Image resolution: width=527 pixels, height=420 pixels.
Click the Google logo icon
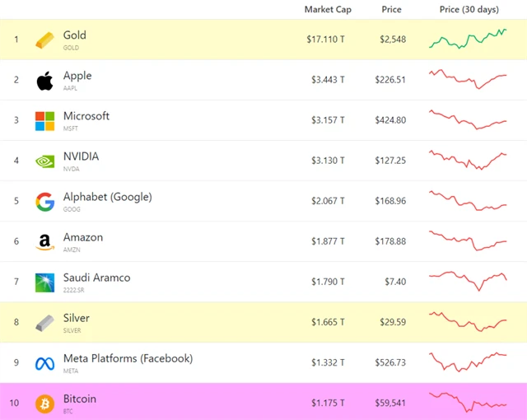[x=44, y=202]
